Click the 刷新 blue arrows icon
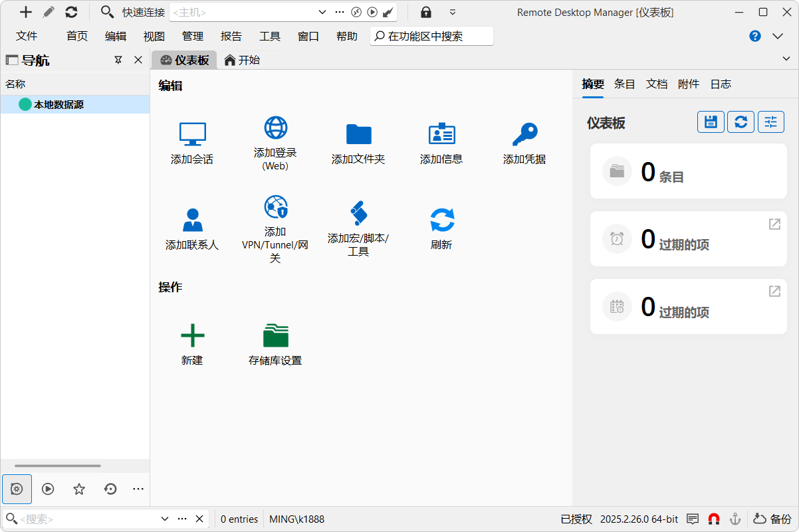 click(x=441, y=219)
